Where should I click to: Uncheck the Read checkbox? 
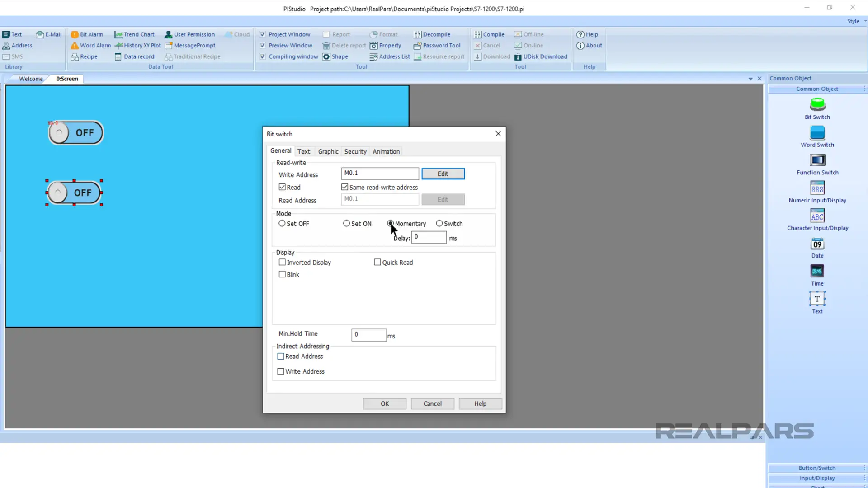(282, 187)
